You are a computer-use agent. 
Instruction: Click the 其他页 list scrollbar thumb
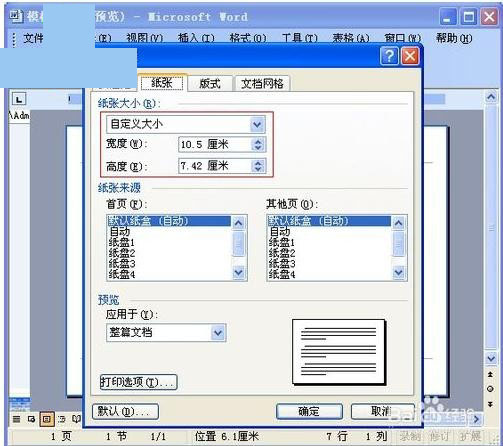pos(399,244)
